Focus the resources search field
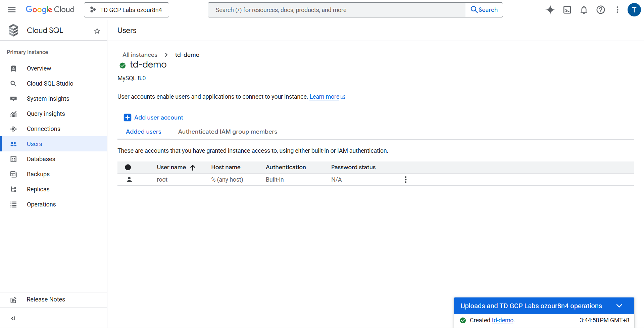Image resolution: width=644 pixels, height=328 pixels. coord(337,10)
